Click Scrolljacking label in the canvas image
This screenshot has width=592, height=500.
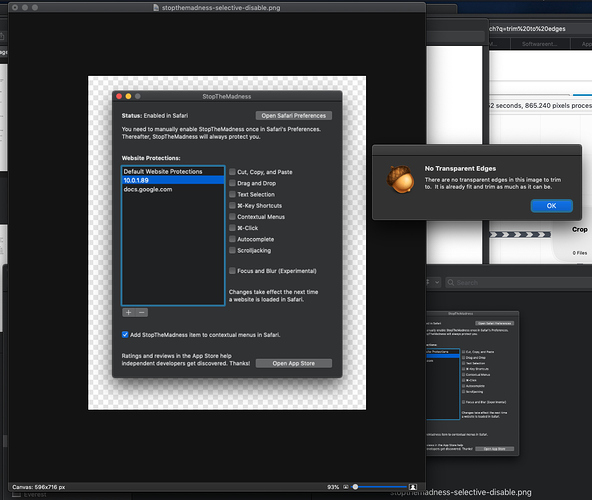pyautogui.click(x=254, y=250)
